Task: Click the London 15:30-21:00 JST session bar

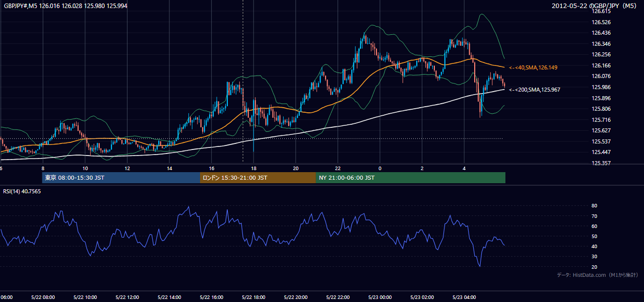Action: point(258,178)
